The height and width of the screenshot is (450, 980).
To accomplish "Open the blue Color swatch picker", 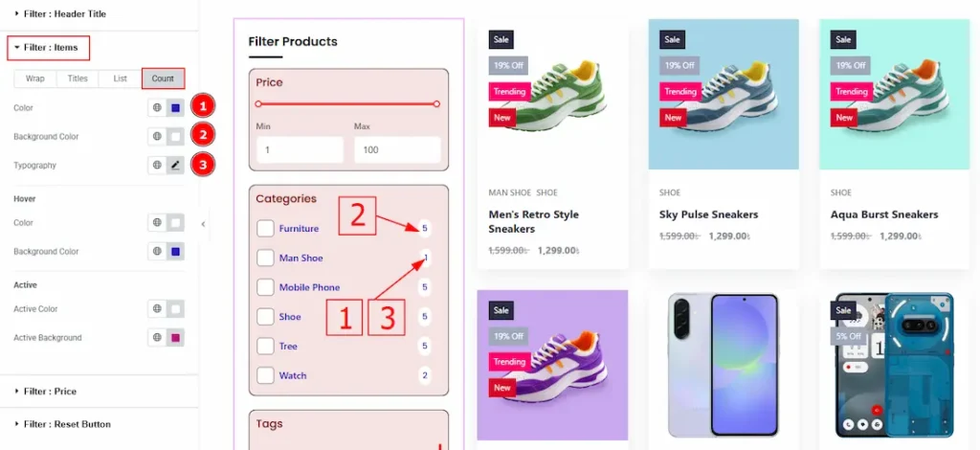I will coord(176,108).
